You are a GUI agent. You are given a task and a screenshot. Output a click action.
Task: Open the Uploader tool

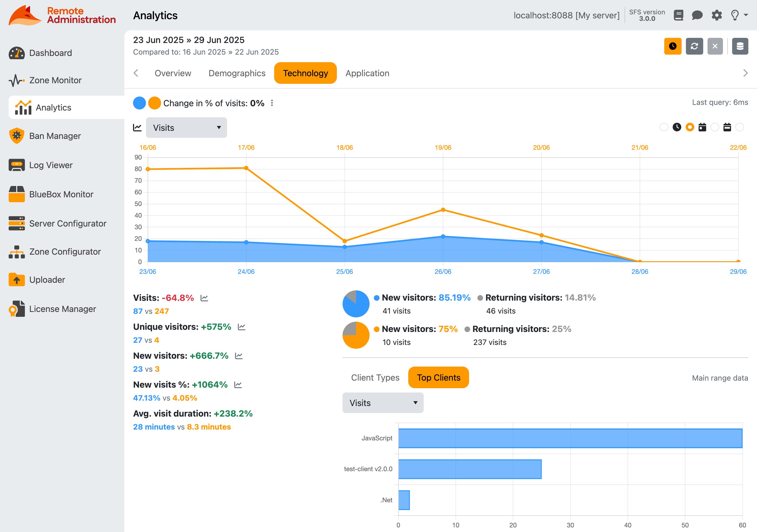coord(47,280)
